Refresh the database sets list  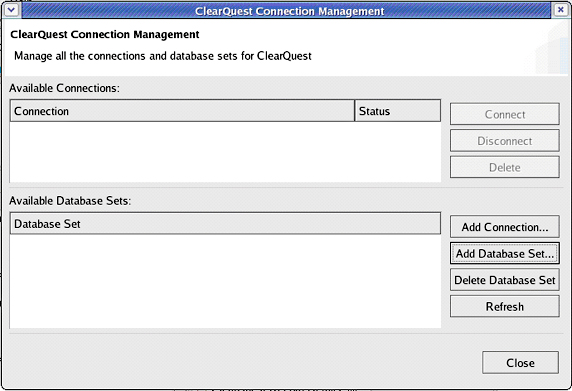[505, 306]
